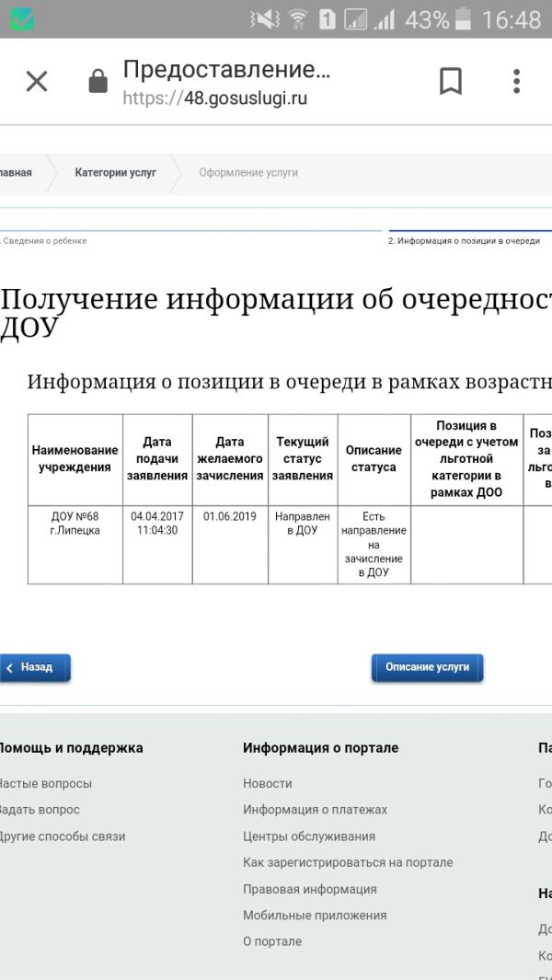552x980 pixels.
Task: Switch to step 2 Информация о позиции в очереди
Action: click(464, 241)
